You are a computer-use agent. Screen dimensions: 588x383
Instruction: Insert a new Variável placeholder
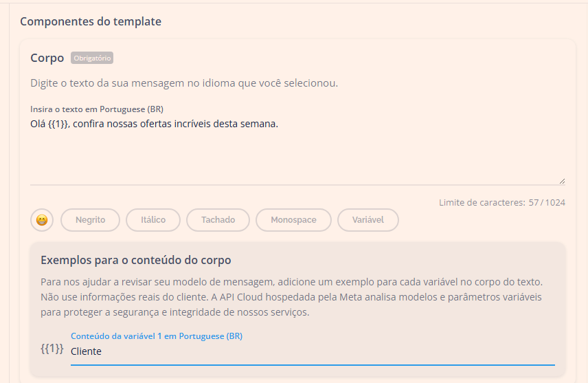(367, 220)
